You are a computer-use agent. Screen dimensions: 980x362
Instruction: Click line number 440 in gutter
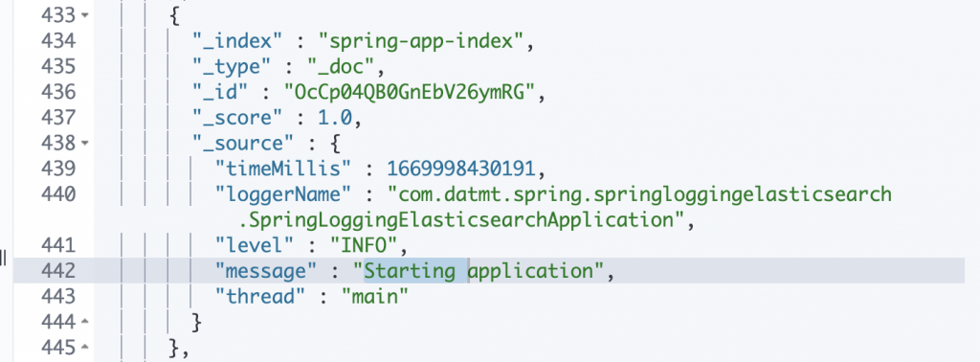(x=58, y=194)
